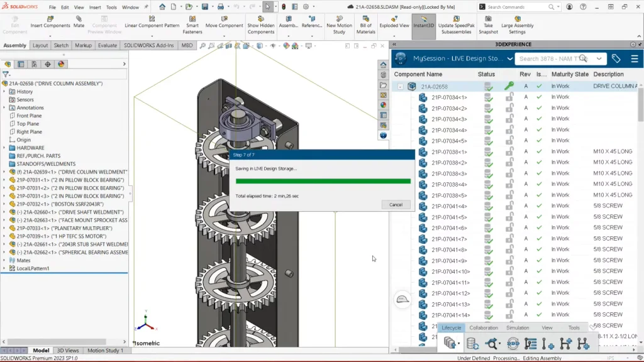Screen dimensions: 644x362
Task: Select the Mate tool
Action: 79,18
